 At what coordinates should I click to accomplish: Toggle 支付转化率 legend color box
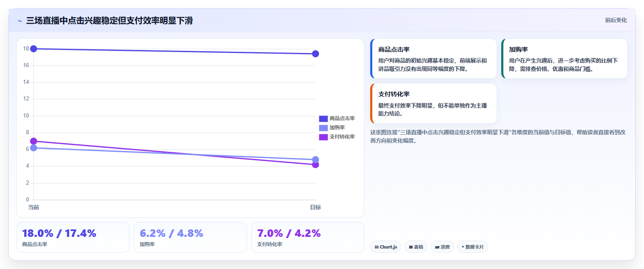coord(323,137)
